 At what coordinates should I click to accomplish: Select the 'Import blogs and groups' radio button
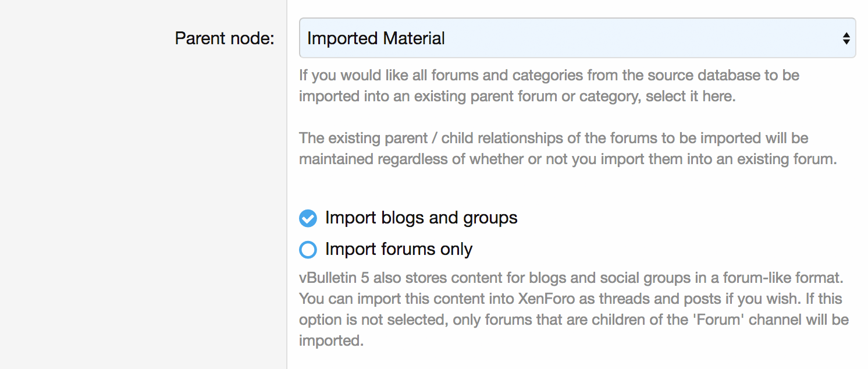pos(308,218)
